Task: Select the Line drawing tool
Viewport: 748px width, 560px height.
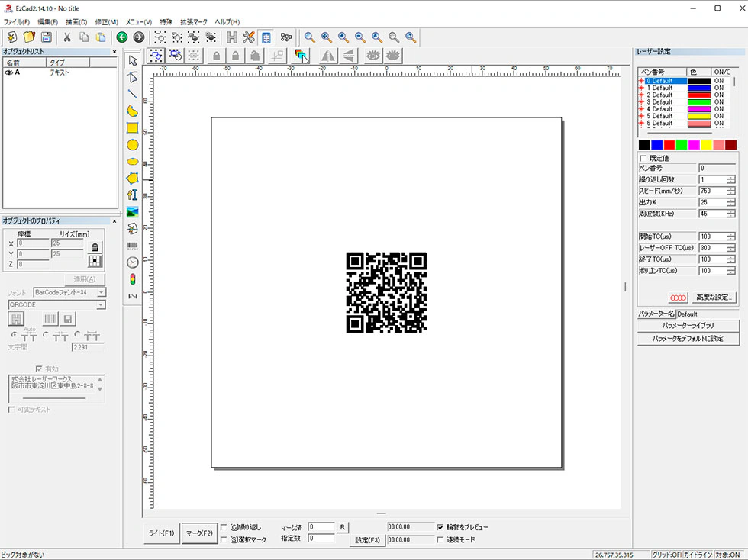Action: tap(133, 94)
